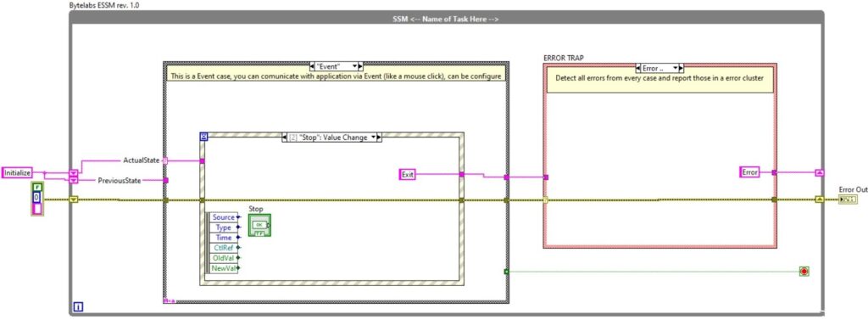Go to previous case of "Event" structure
This screenshot has height=320, width=868.
tap(313, 66)
